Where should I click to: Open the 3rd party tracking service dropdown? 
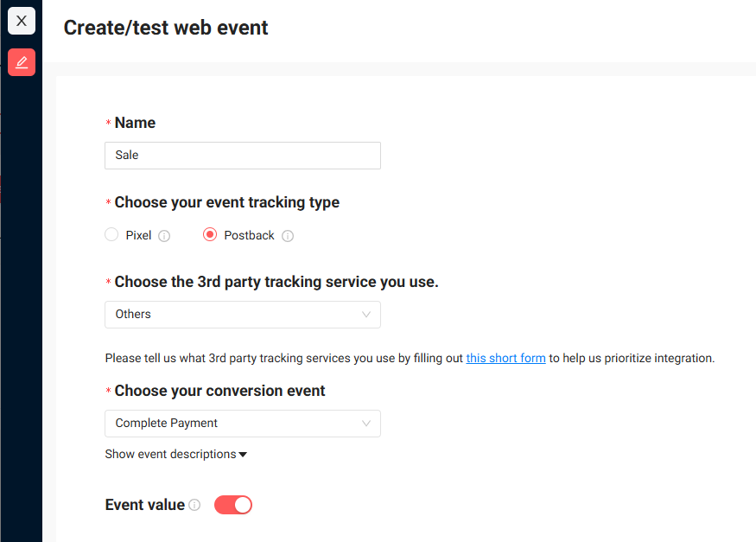coord(242,315)
